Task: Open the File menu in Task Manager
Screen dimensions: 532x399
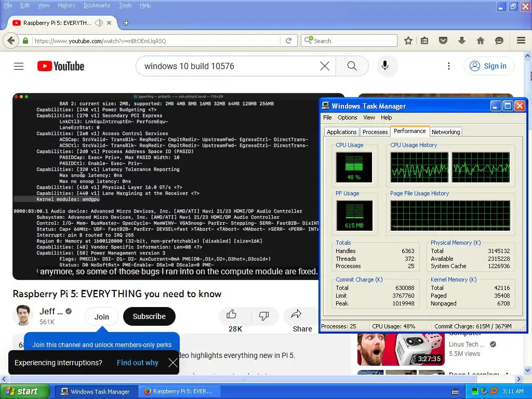Action: tap(327, 117)
